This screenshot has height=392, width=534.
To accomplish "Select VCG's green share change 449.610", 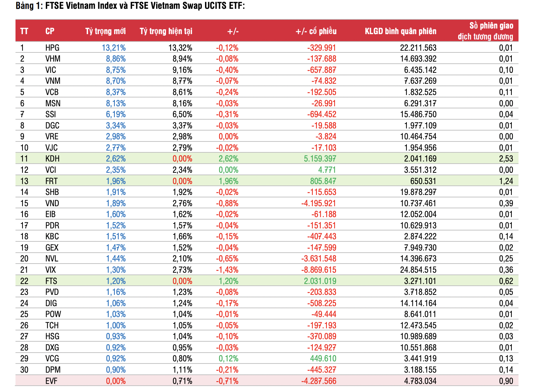I will click(323, 359).
